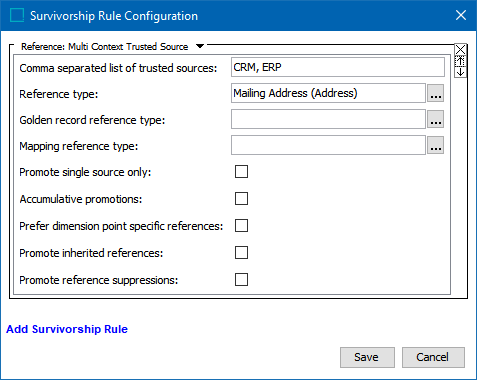
Task: Focus the trusted sources field containing CRM, ERP
Action: coord(338,67)
